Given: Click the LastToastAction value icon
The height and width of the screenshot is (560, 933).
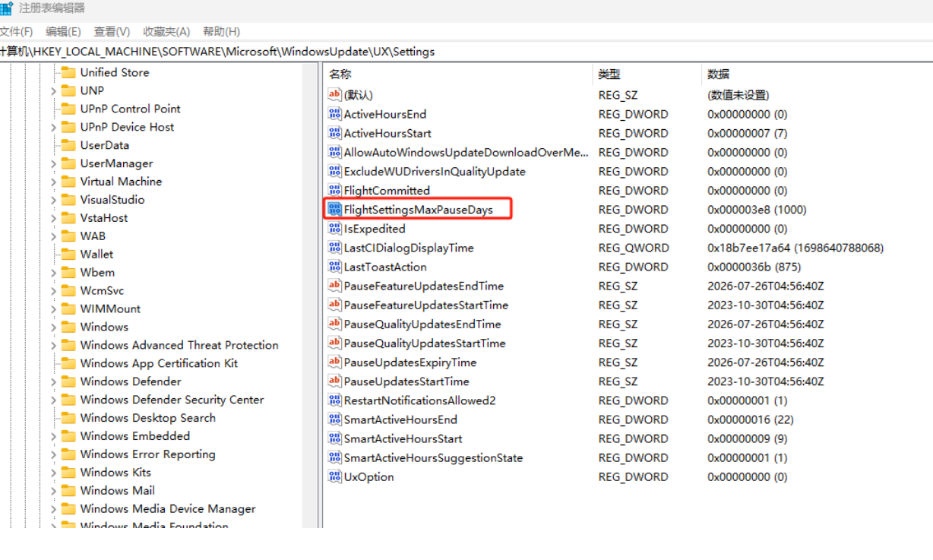Looking at the screenshot, I should (334, 267).
